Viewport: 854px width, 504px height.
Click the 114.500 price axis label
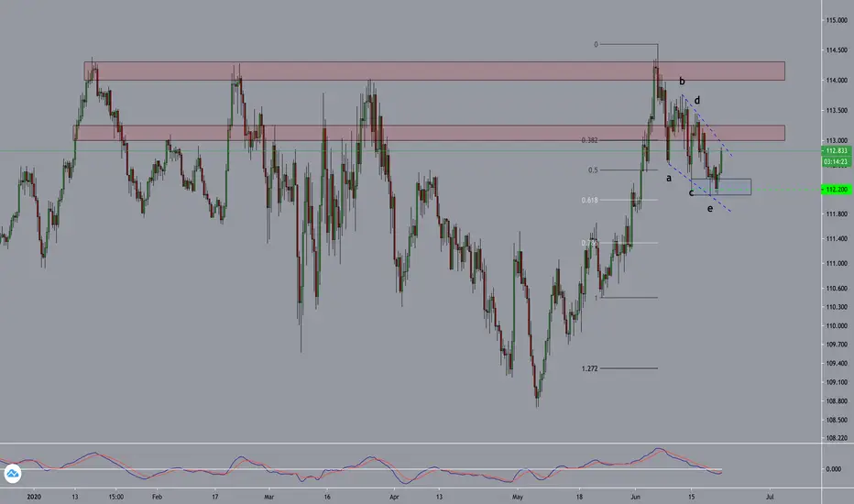point(836,50)
